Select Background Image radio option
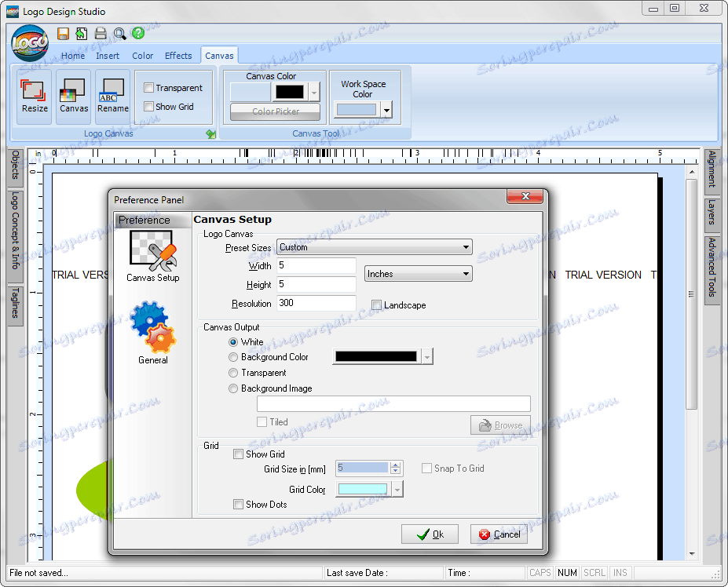 [x=233, y=389]
